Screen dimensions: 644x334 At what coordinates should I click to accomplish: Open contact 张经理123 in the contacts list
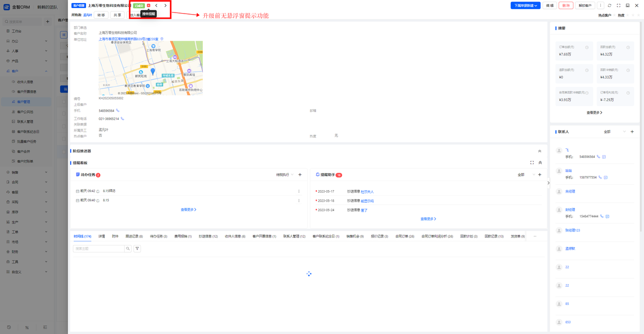click(573, 230)
